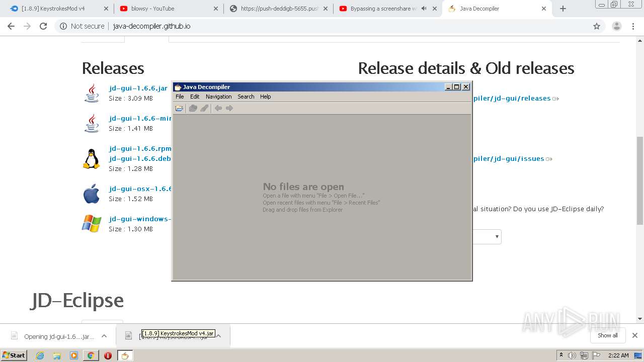
Task: Open Internet Explorer from taskbar
Action: 40,355
